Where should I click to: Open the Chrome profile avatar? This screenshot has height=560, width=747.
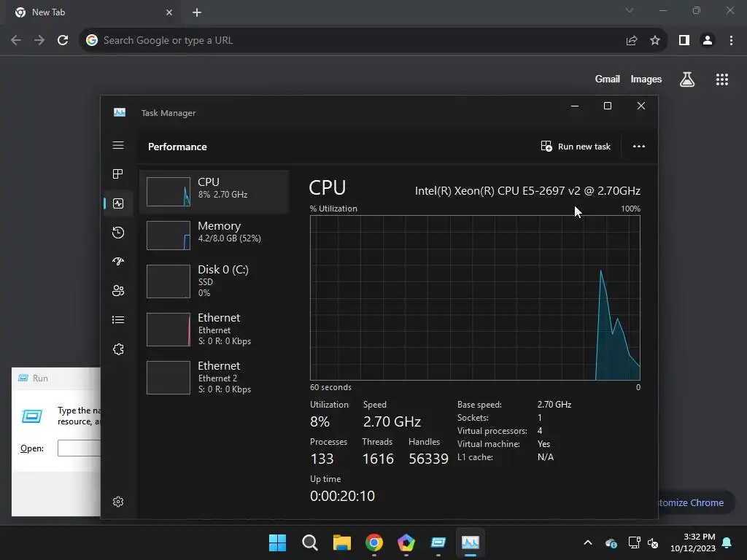coord(708,41)
